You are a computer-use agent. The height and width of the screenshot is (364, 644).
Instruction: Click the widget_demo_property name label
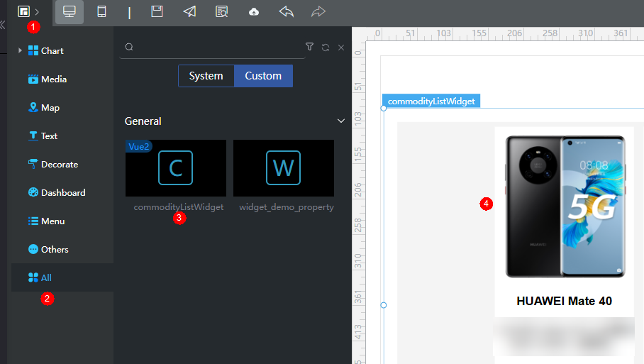pyautogui.click(x=287, y=207)
